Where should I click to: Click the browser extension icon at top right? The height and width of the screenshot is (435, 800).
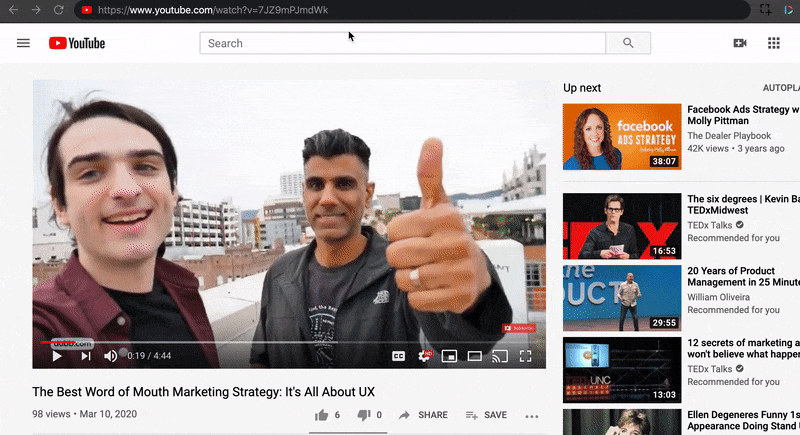788,10
